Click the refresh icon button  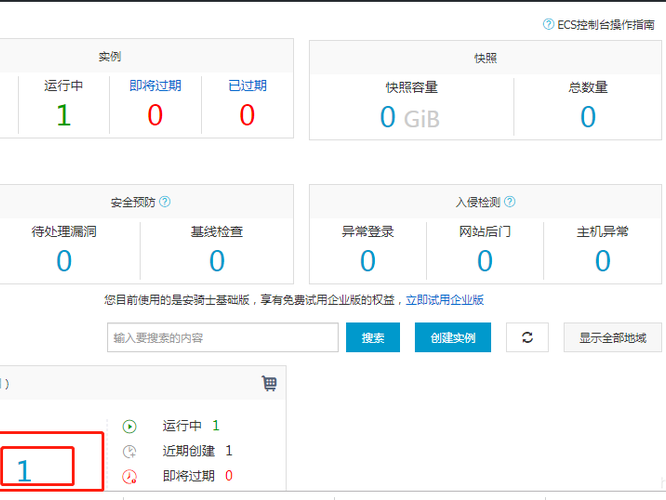527,337
